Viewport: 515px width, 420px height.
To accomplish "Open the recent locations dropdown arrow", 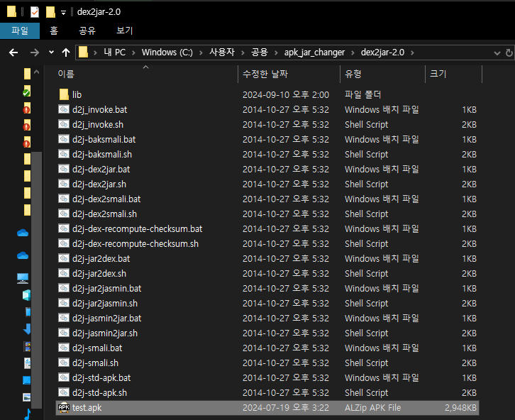I will click(x=51, y=52).
